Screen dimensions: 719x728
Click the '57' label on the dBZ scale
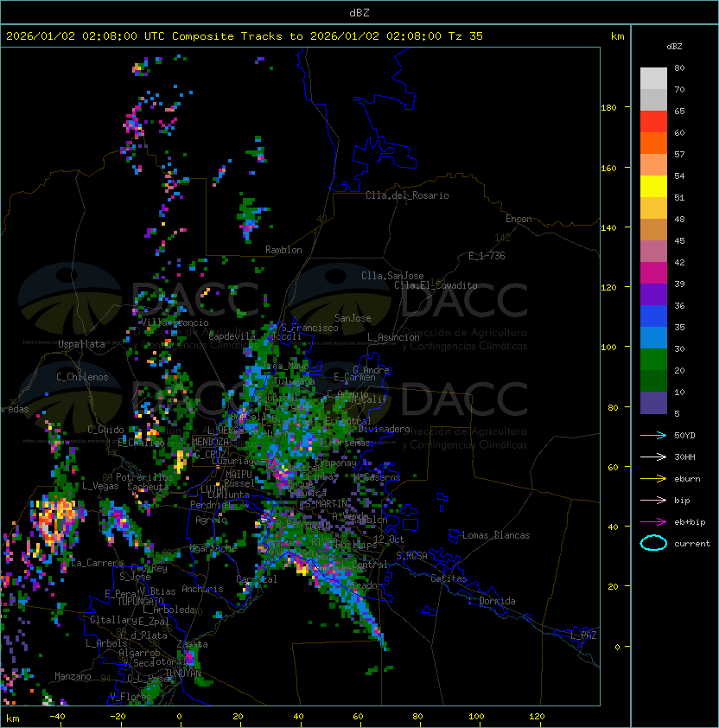pyautogui.click(x=679, y=154)
